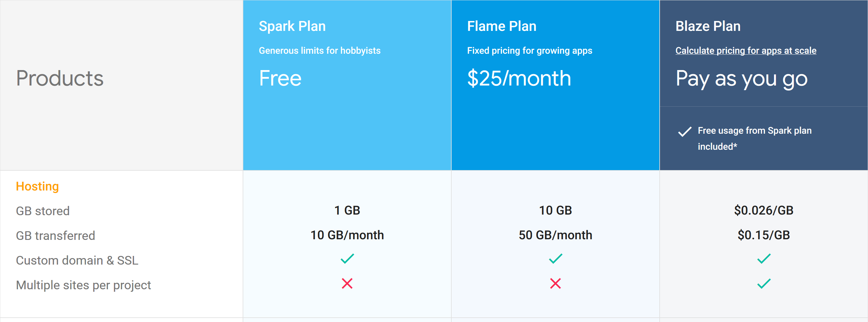Image resolution: width=868 pixels, height=322 pixels.
Task: Select the Flame Plan title
Action: tap(501, 26)
